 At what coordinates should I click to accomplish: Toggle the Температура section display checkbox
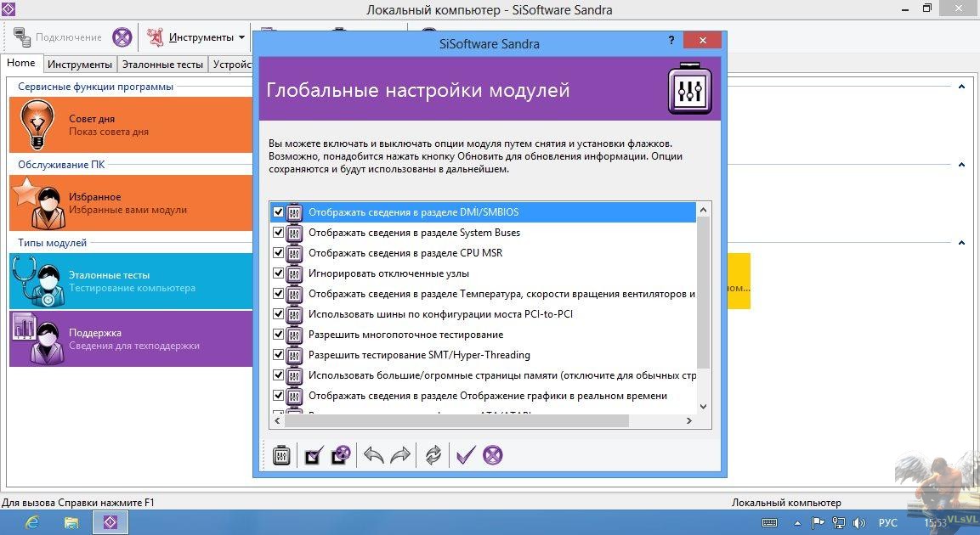[278, 294]
